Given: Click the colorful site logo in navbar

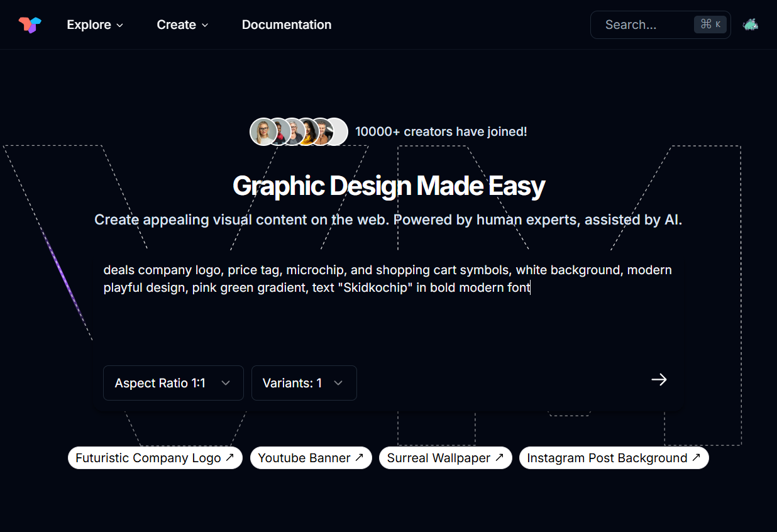Looking at the screenshot, I should point(30,25).
